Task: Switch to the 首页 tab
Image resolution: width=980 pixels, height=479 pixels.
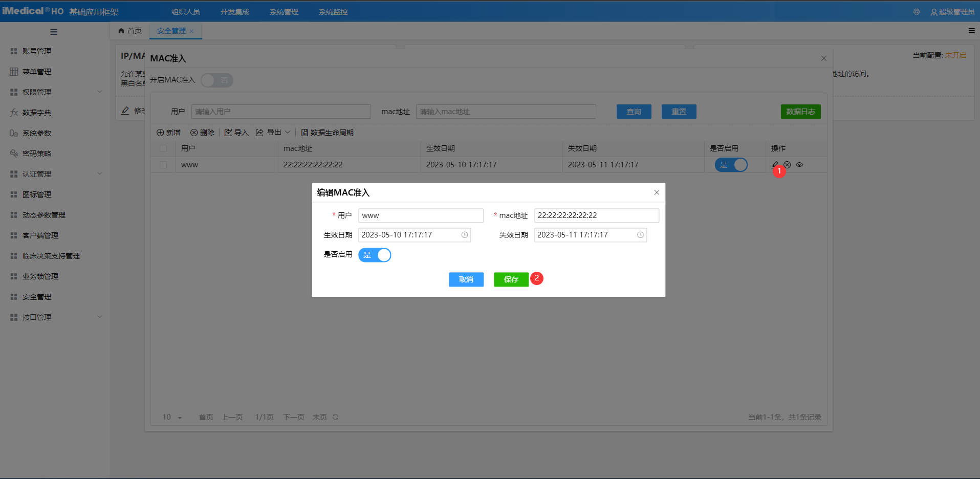Action: click(130, 31)
